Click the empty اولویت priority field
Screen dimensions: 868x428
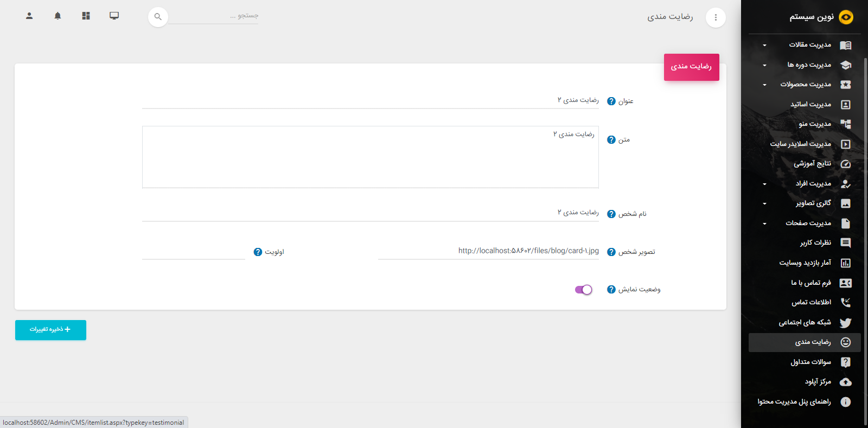194,251
